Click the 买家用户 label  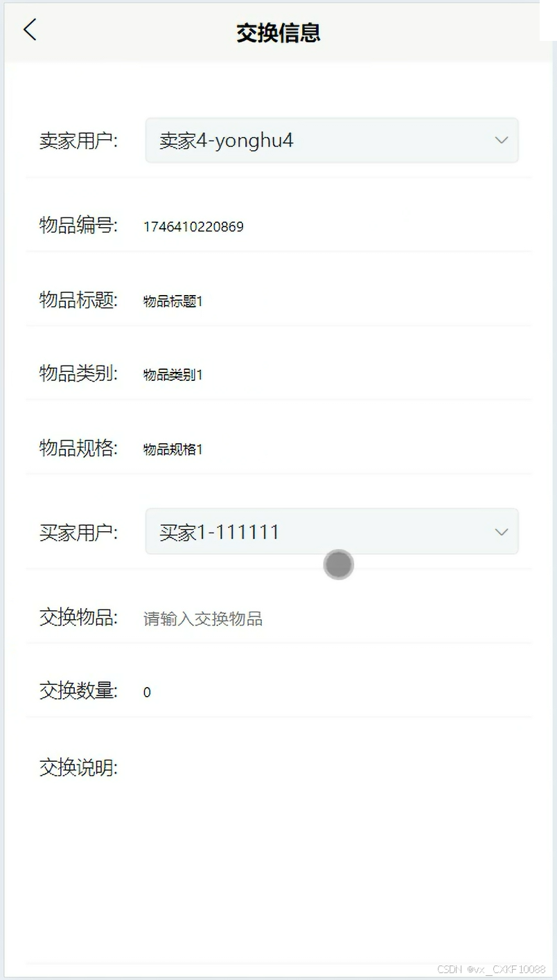coord(78,533)
